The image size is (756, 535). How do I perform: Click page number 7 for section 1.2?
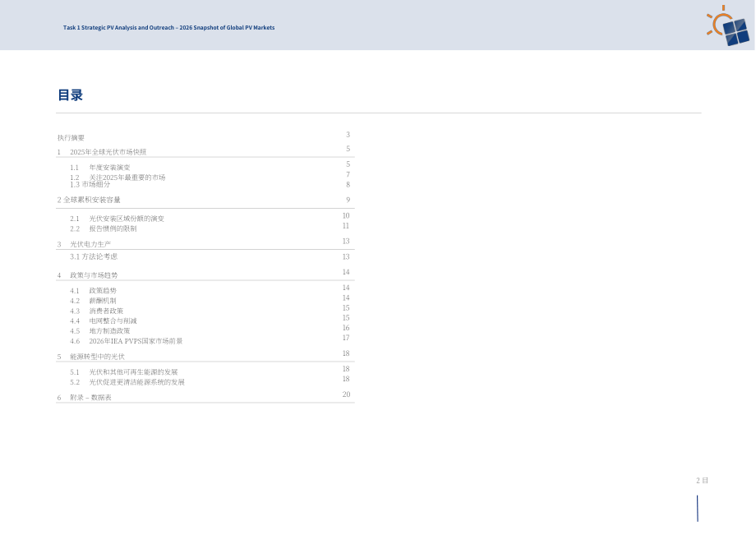(348, 174)
